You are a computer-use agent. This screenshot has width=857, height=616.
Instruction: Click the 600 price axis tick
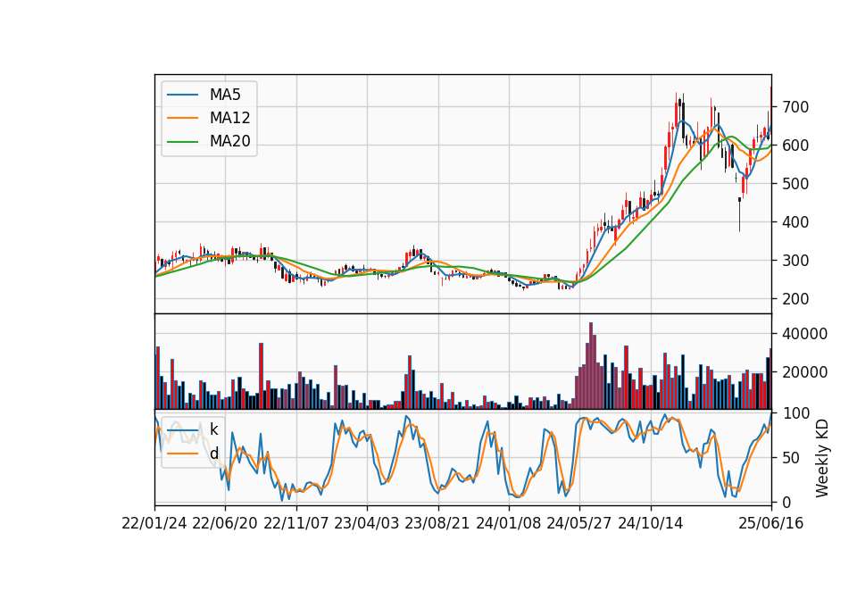coord(795,146)
